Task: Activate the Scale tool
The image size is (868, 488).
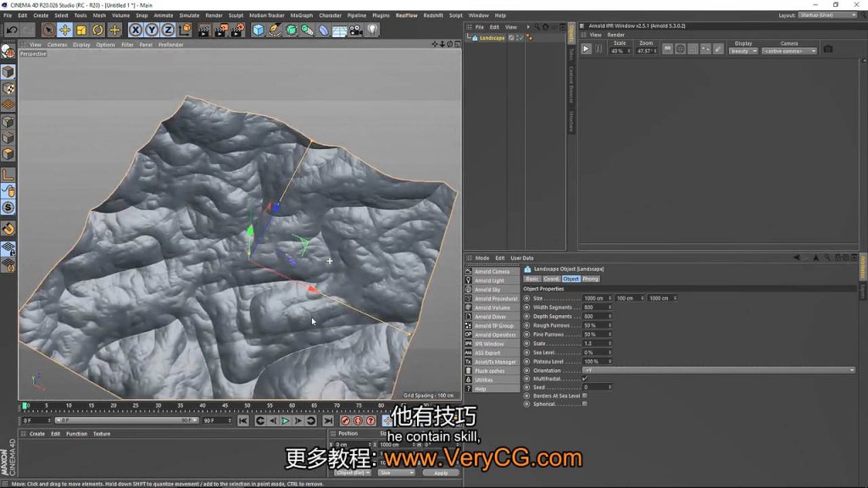Action: tap(81, 30)
